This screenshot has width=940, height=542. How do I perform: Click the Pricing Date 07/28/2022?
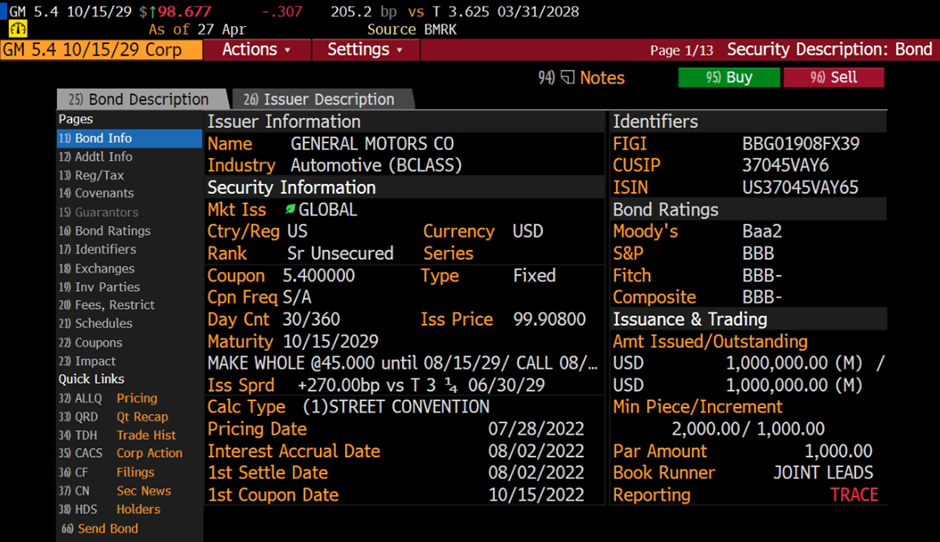pyautogui.click(x=536, y=429)
